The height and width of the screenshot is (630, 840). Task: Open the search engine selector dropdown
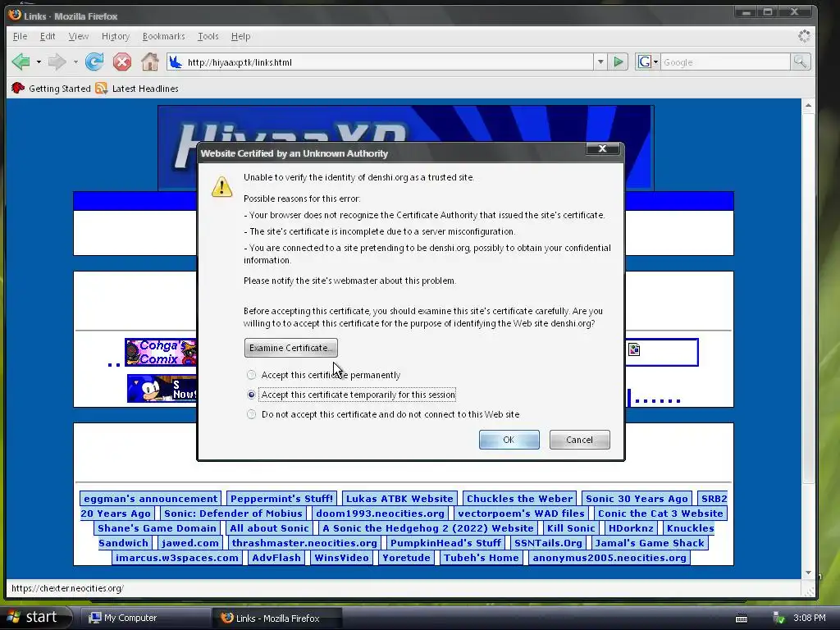coord(648,62)
